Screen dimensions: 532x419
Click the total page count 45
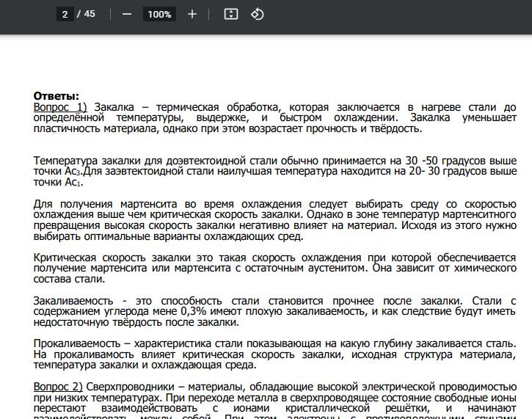(x=90, y=14)
